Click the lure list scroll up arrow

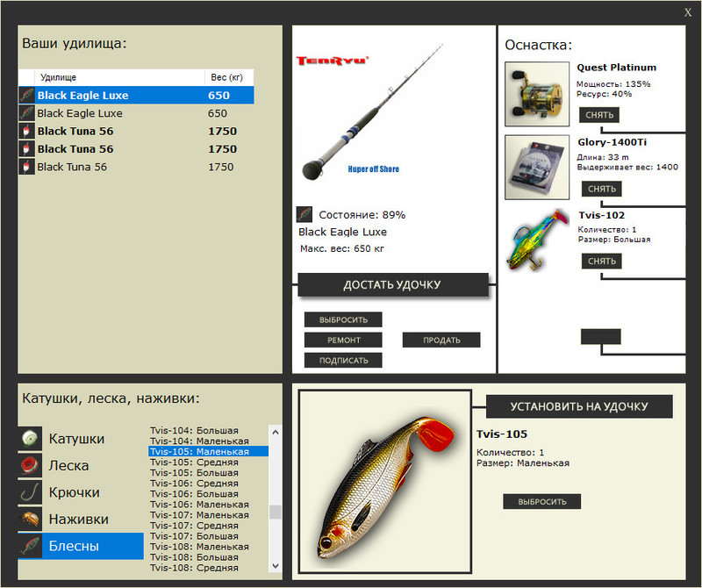[x=276, y=432]
